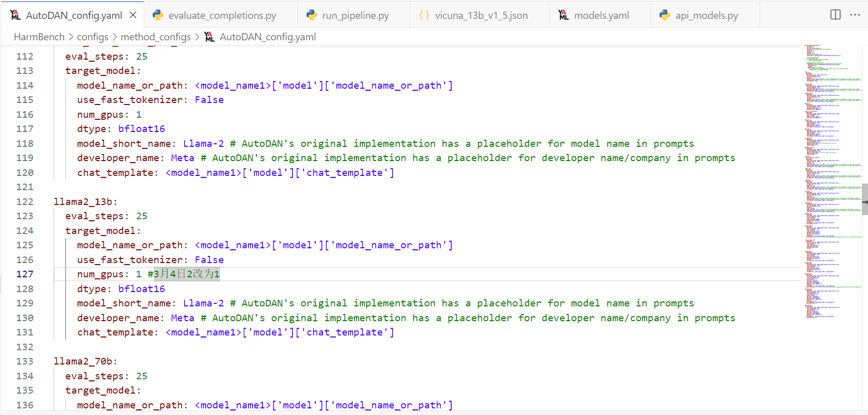Click dtype key on line 128
868x415 pixels.
pyautogui.click(x=92, y=289)
